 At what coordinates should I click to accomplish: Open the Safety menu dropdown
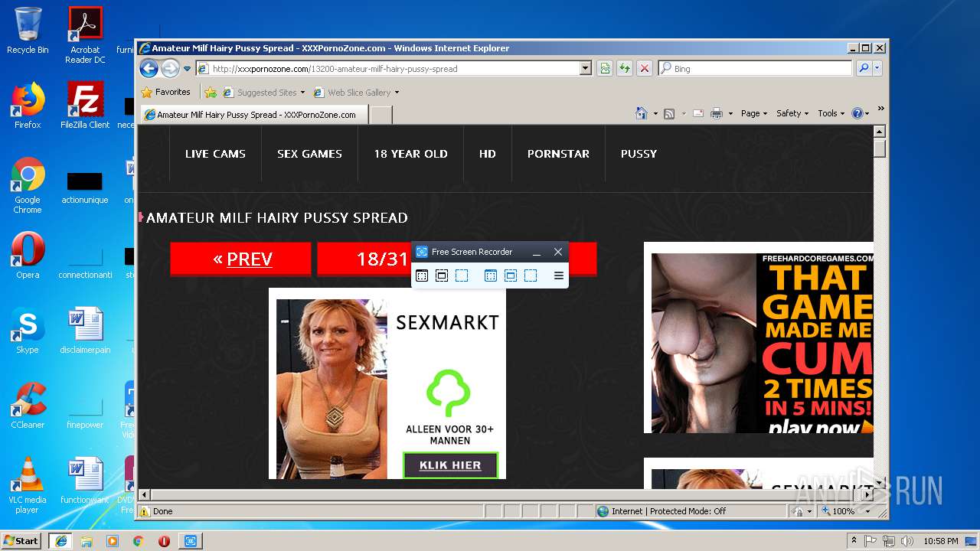[x=792, y=113]
